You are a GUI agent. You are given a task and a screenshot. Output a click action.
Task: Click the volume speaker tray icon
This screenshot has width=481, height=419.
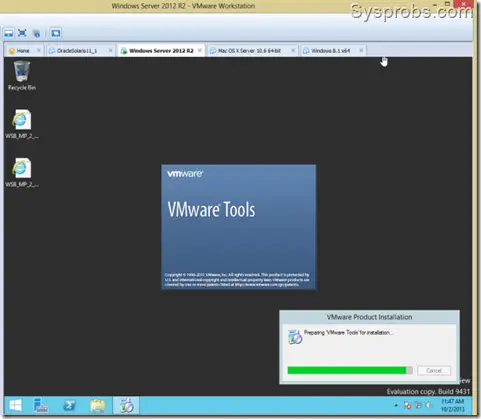pyautogui.click(x=428, y=405)
